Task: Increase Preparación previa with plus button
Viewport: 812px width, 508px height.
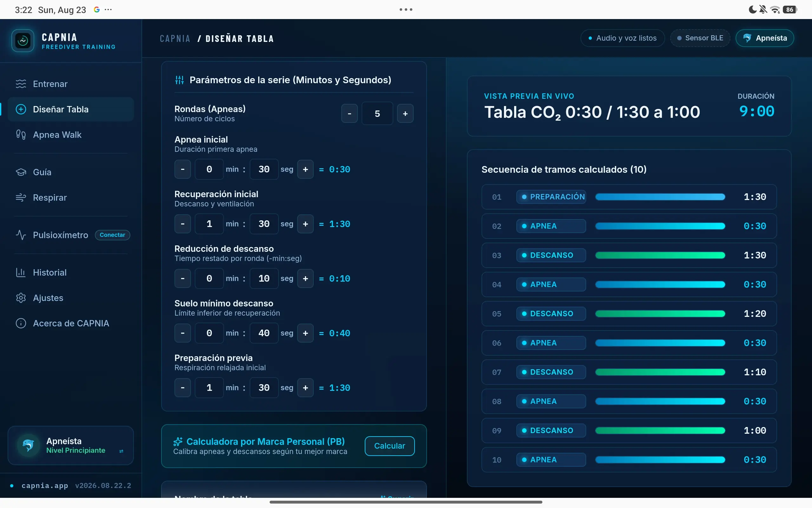Action: (305, 388)
